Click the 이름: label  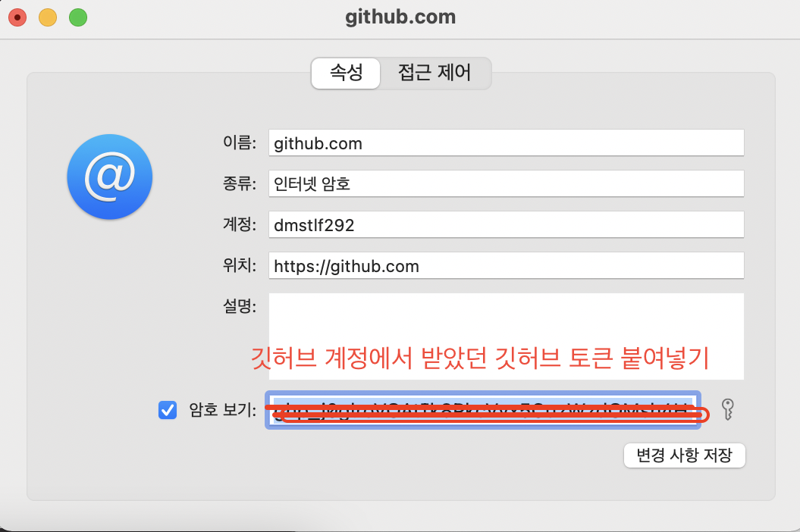[x=240, y=142]
